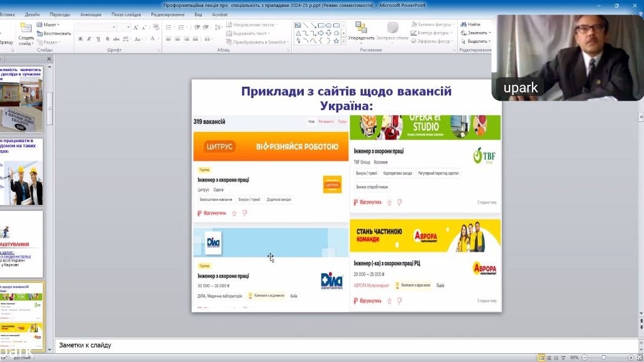
Task: Toggle bold (Ж) formatting
Action: click(x=80, y=39)
